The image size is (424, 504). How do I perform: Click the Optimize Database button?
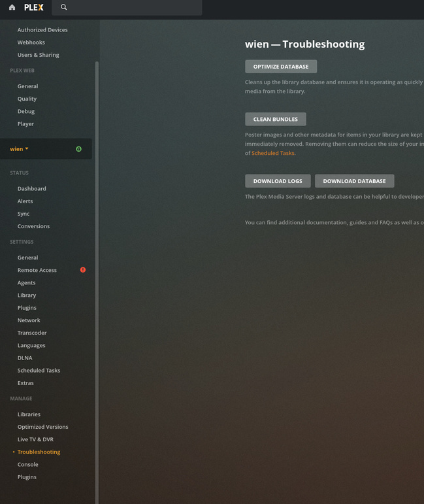[281, 67]
